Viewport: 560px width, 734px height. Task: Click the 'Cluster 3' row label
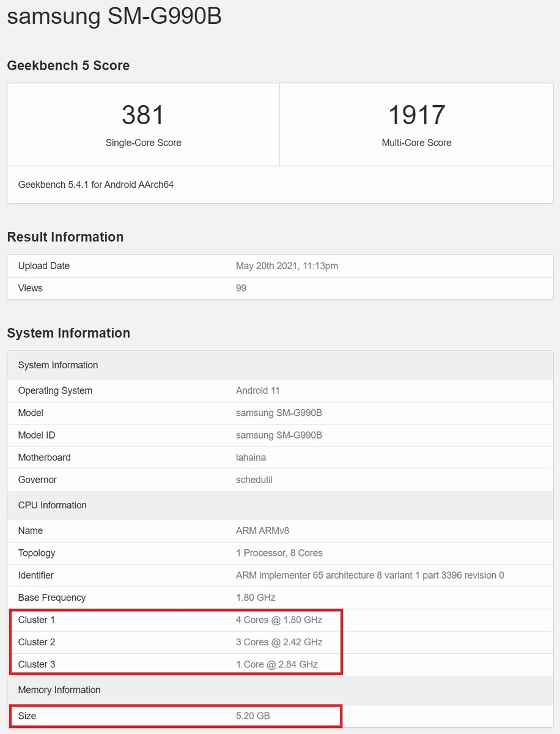point(37,664)
